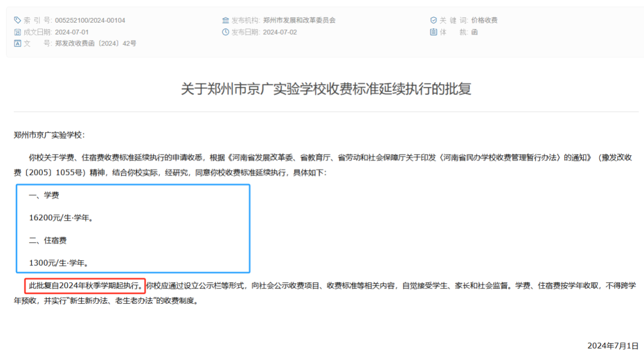Click the shield icon beside 关键词
The height and width of the screenshot is (355, 644).
[x=434, y=20]
